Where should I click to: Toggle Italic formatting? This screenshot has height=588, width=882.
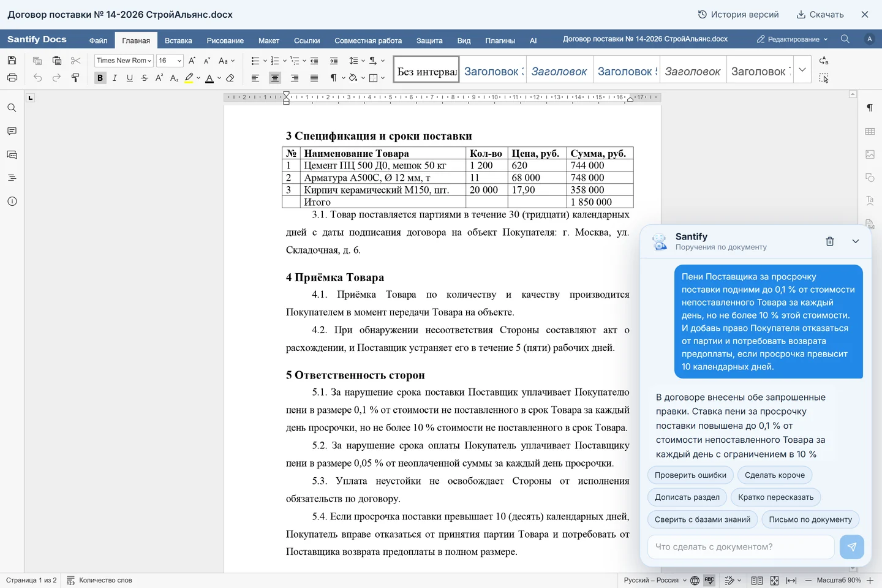click(115, 78)
